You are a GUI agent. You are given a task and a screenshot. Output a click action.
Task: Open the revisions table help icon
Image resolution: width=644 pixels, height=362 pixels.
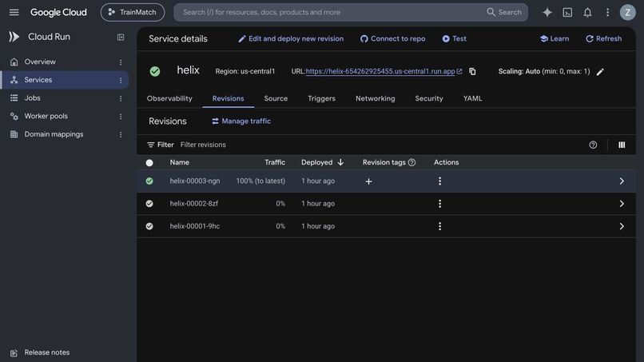click(593, 145)
